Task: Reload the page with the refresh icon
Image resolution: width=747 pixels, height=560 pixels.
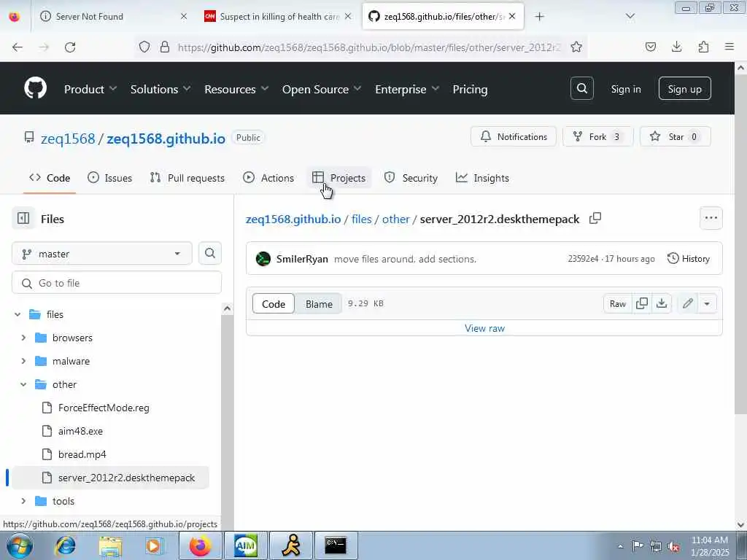Action: click(x=70, y=47)
